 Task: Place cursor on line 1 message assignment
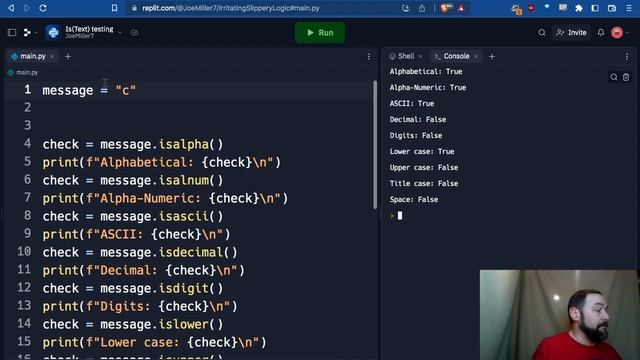coord(89,90)
